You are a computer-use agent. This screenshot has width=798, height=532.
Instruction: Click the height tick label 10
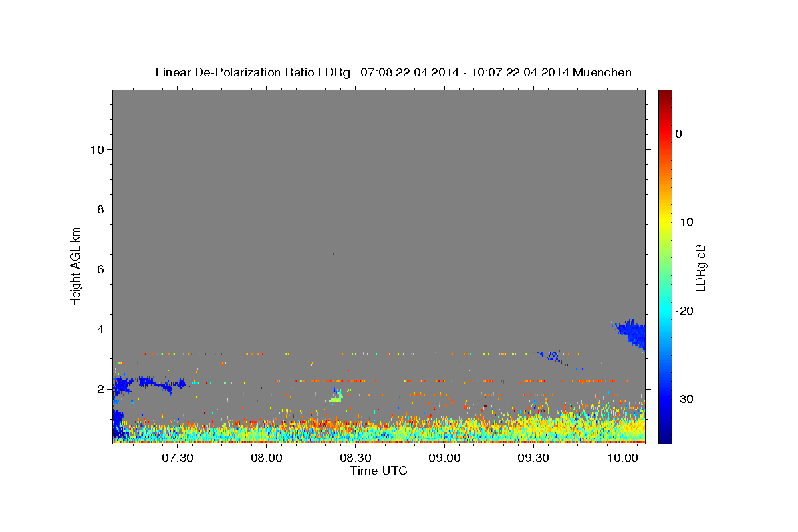(98, 150)
